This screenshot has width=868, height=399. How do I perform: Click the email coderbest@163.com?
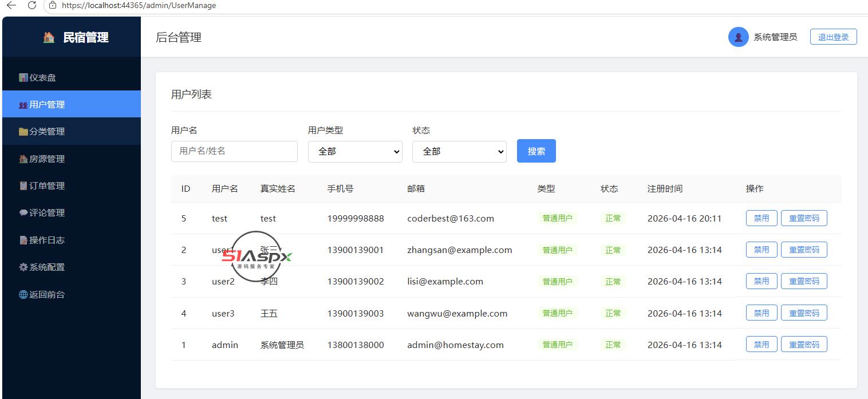point(451,219)
